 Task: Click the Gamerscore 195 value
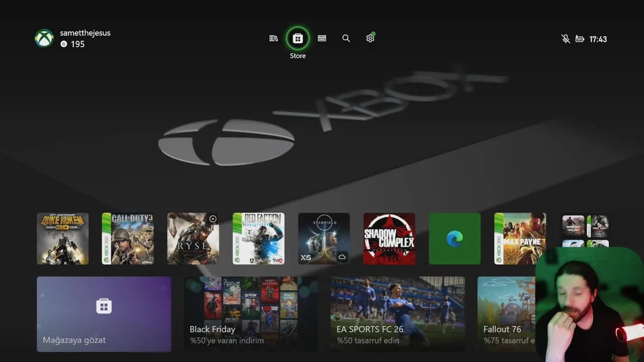tap(77, 44)
